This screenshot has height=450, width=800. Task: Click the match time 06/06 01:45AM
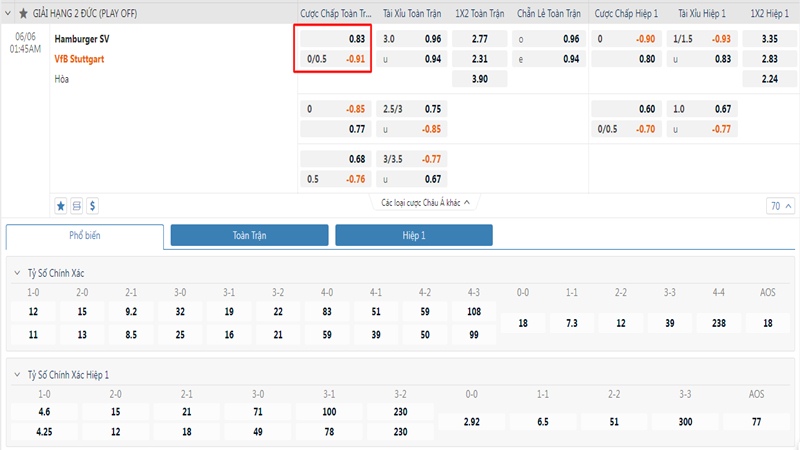[x=26, y=43]
